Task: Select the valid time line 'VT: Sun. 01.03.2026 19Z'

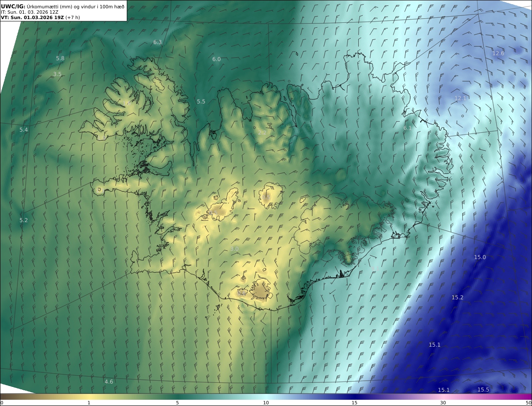Action: pos(32,18)
